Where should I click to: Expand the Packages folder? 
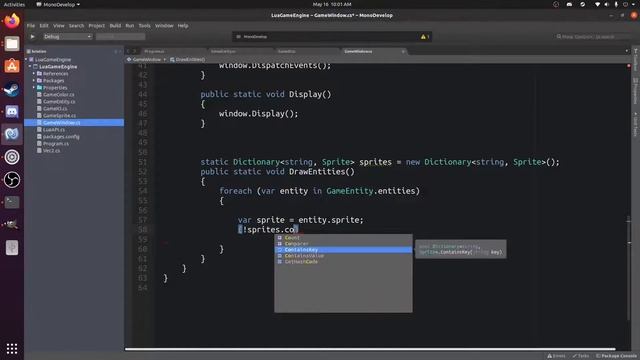[x=34, y=80]
